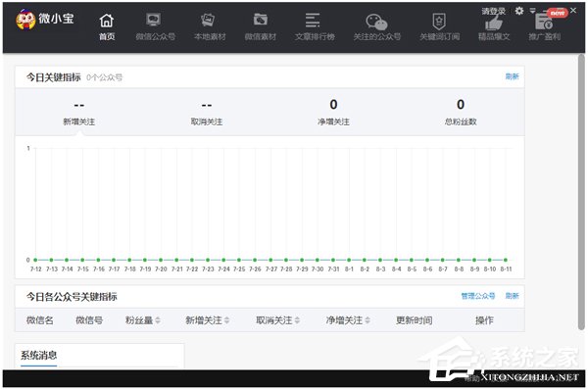Select the 取消关注 metric above the chart
This screenshot has width=588, height=390.
[207, 113]
